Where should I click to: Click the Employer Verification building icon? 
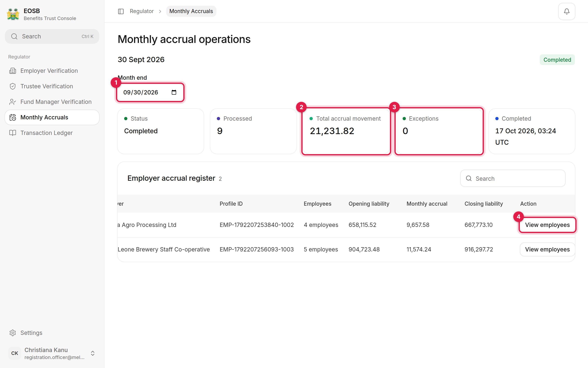point(13,71)
